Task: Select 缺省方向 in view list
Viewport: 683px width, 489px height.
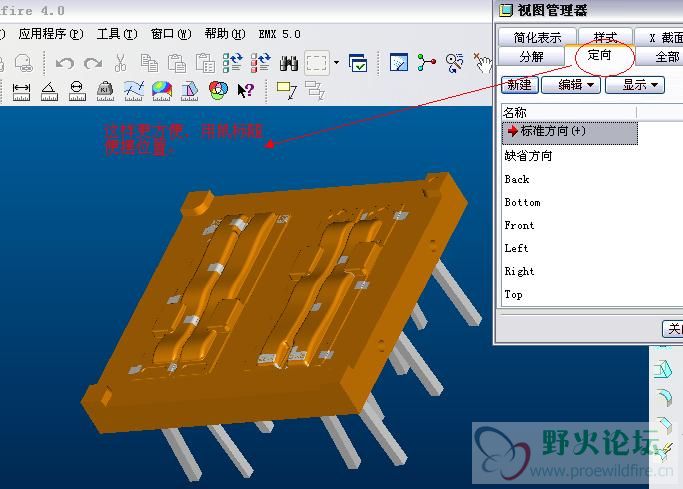Action: 528,155
